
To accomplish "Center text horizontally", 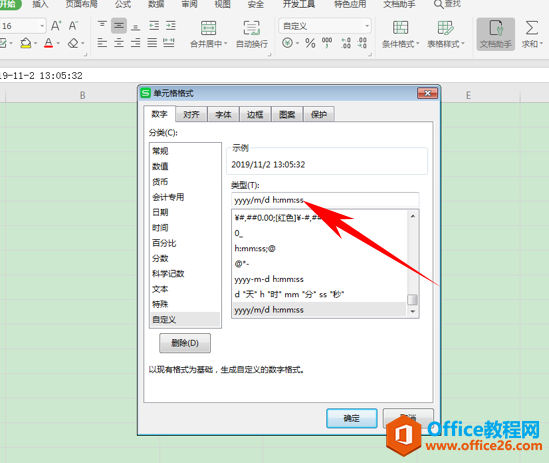I will [x=119, y=43].
